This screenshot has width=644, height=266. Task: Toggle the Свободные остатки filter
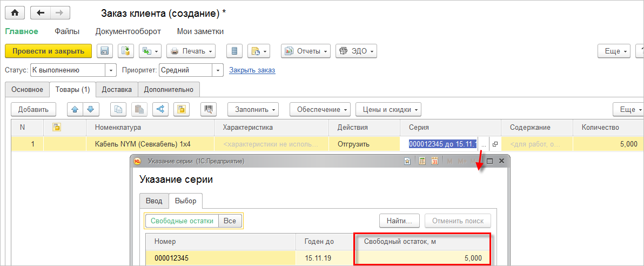(x=181, y=221)
